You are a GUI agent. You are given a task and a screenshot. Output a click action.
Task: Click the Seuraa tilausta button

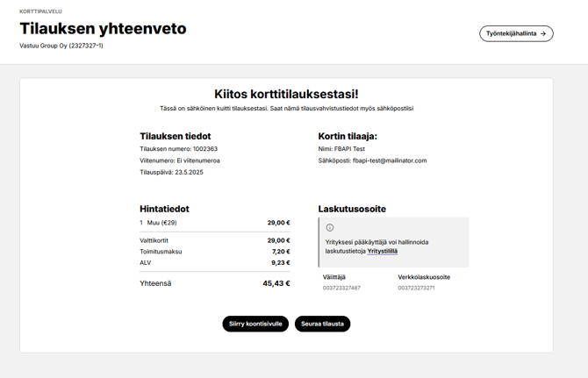click(x=322, y=324)
